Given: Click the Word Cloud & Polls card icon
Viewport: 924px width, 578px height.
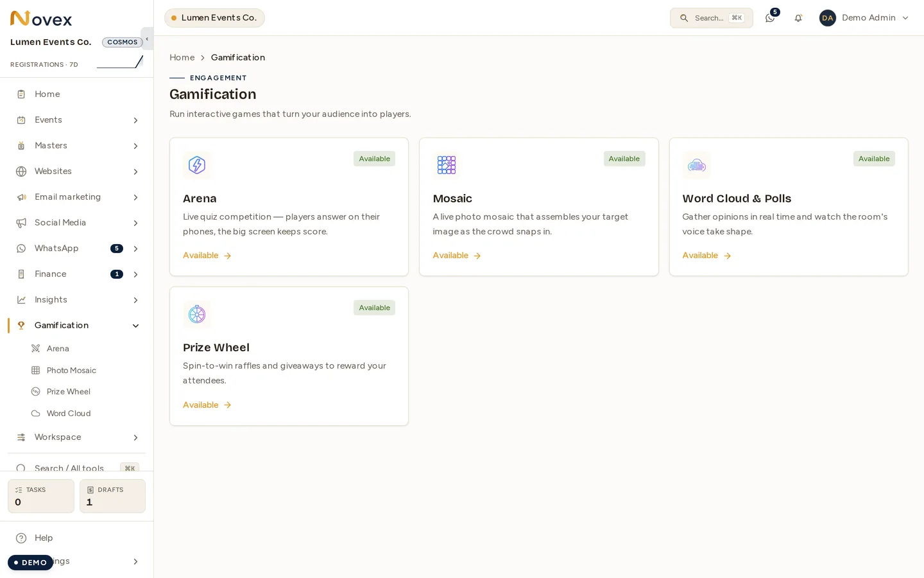Looking at the screenshot, I should click(697, 165).
